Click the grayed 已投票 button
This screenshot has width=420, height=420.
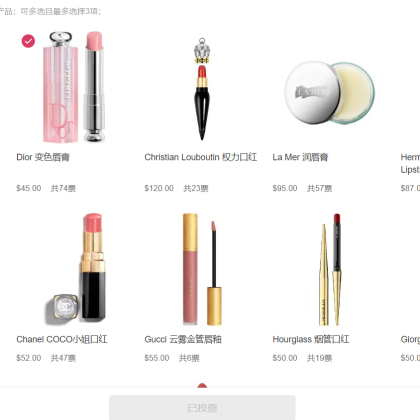pos(202,408)
